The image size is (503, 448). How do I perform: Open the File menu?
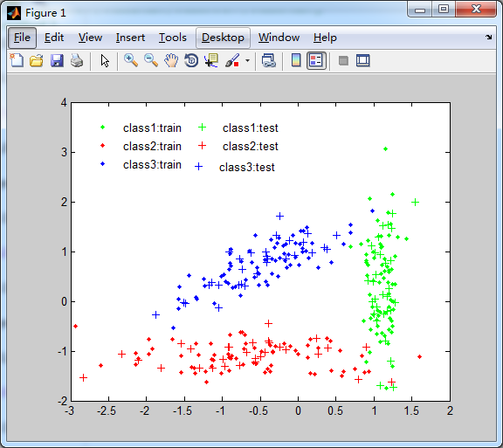tap(22, 38)
